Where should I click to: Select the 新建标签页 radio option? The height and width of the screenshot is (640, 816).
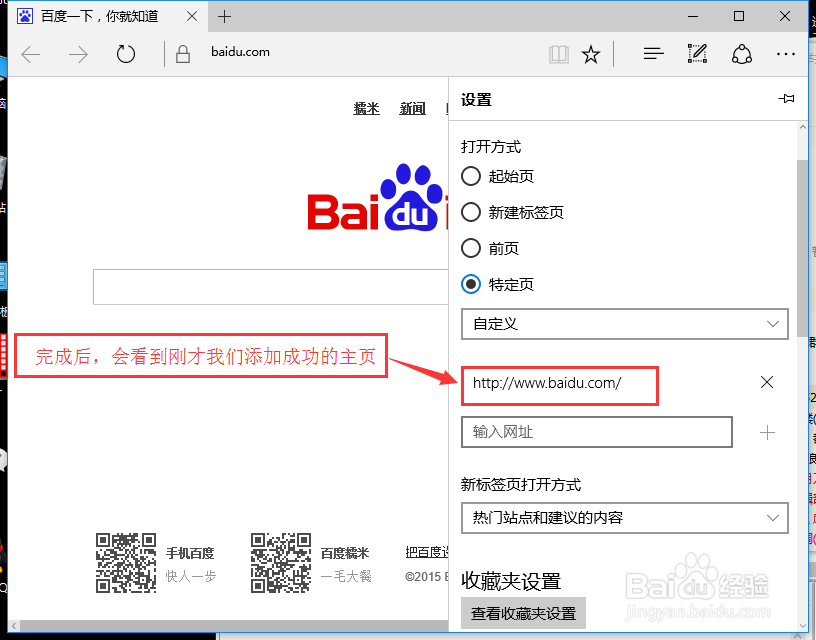(471, 212)
